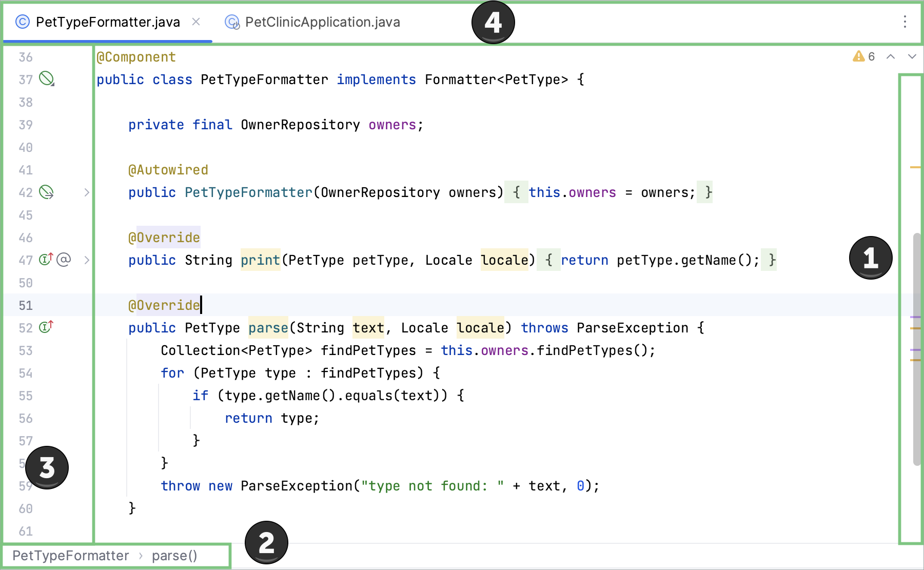Click the Spring bean gutter icon on line 37
The width and height of the screenshot is (924, 570).
(47, 79)
